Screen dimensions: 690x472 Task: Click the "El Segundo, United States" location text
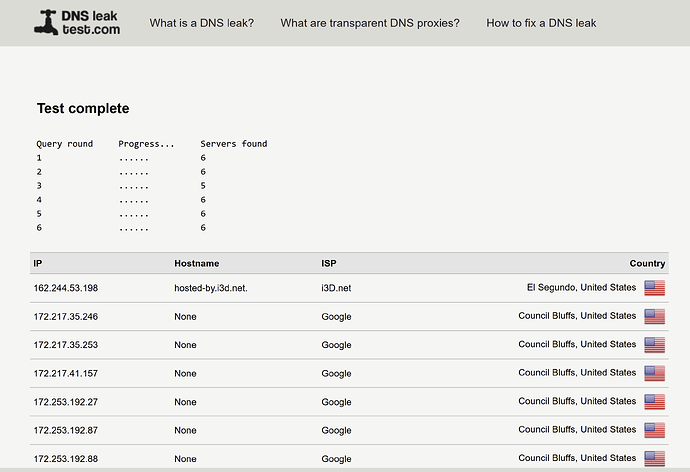tap(580, 288)
